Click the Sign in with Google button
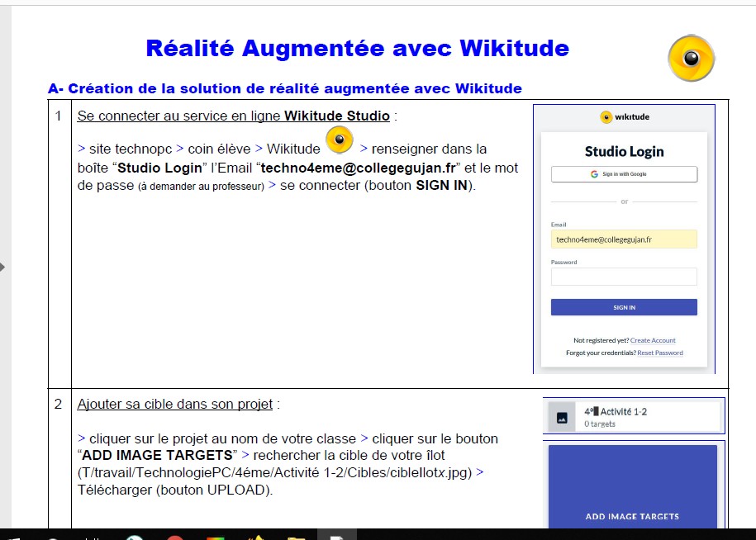 (624, 174)
